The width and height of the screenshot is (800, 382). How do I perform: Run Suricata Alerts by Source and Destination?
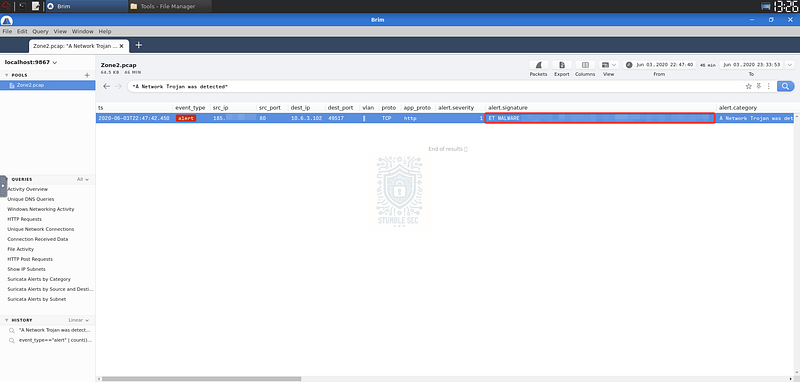click(51, 289)
